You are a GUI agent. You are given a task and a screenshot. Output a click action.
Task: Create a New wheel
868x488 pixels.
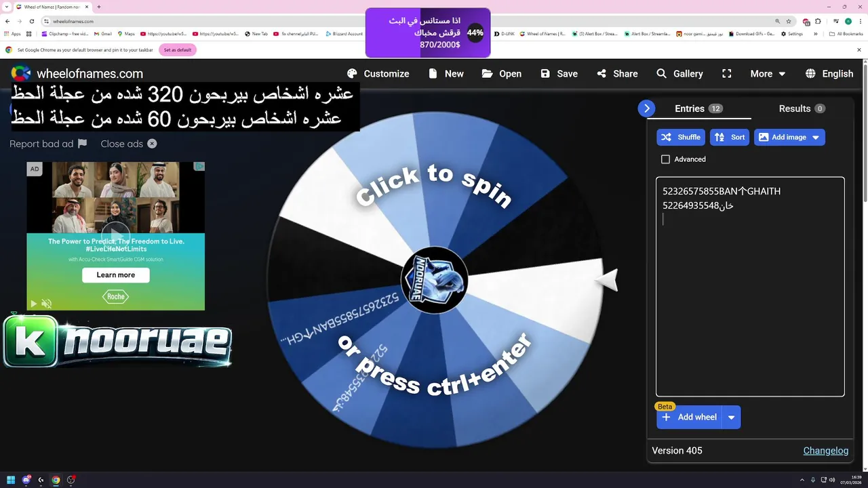coord(446,73)
